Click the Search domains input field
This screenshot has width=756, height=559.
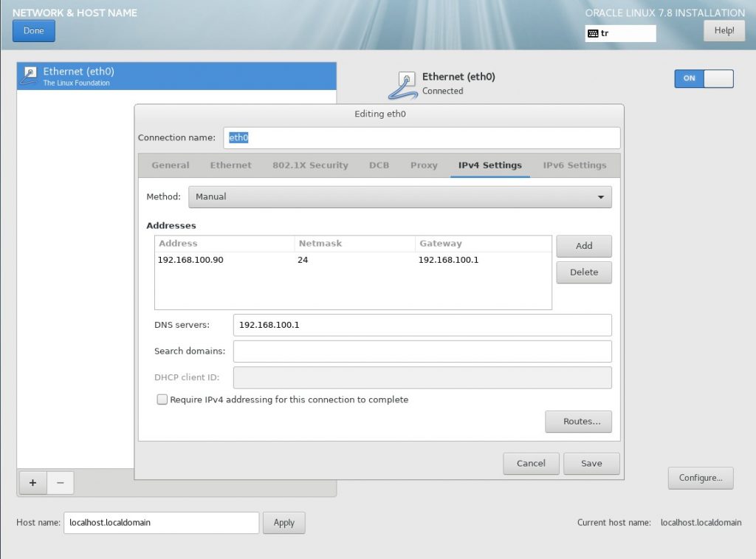[422, 351]
